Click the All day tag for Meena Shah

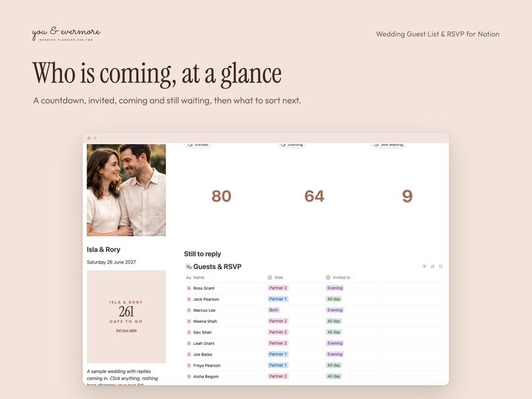[334, 321]
